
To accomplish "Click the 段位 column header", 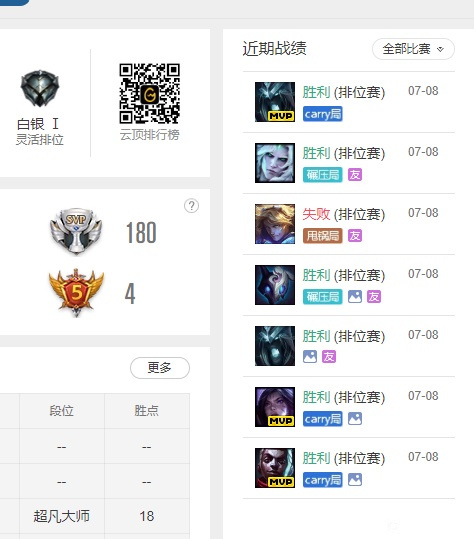I will pyautogui.click(x=62, y=411).
